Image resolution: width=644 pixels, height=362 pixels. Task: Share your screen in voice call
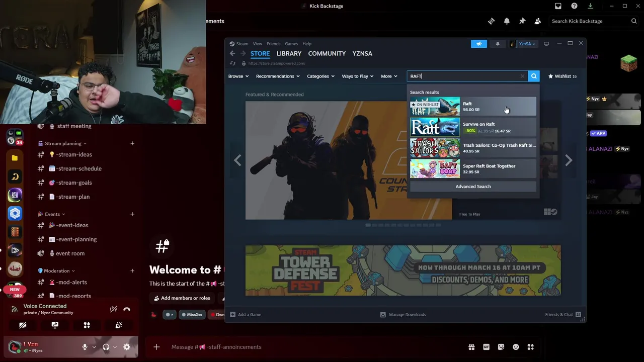[55, 325]
